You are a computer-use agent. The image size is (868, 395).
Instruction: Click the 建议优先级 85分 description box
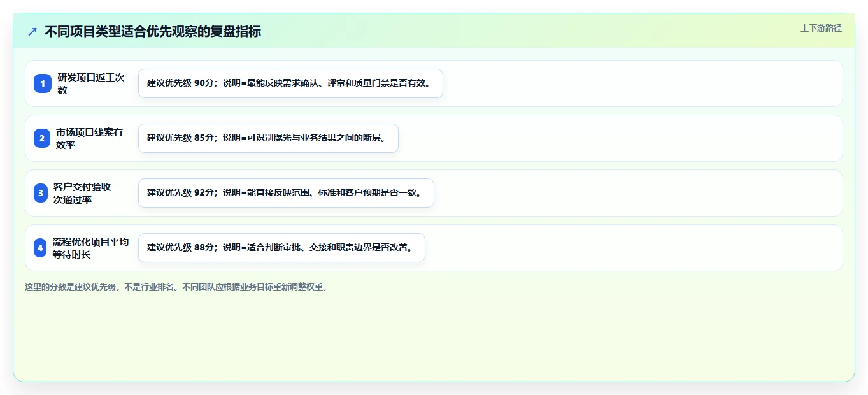click(x=268, y=138)
